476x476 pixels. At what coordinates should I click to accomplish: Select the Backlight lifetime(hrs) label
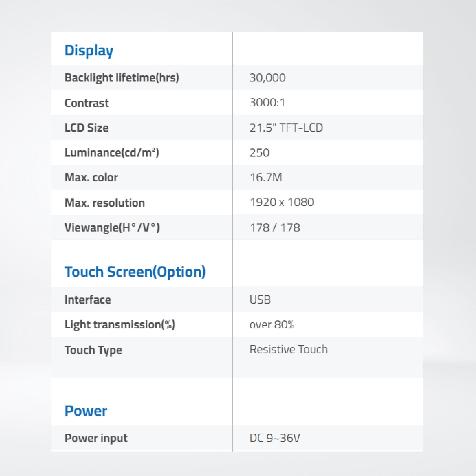click(122, 78)
